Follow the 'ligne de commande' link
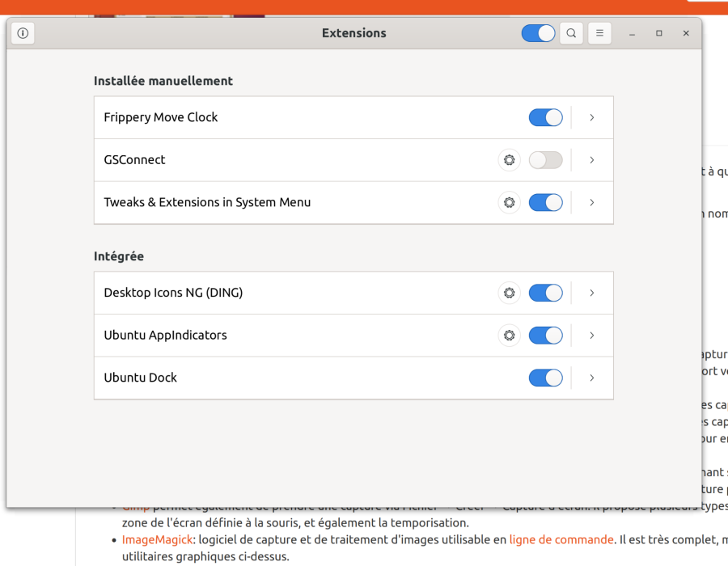The height and width of the screenshot is (566, 728). (x=561, y=540)
